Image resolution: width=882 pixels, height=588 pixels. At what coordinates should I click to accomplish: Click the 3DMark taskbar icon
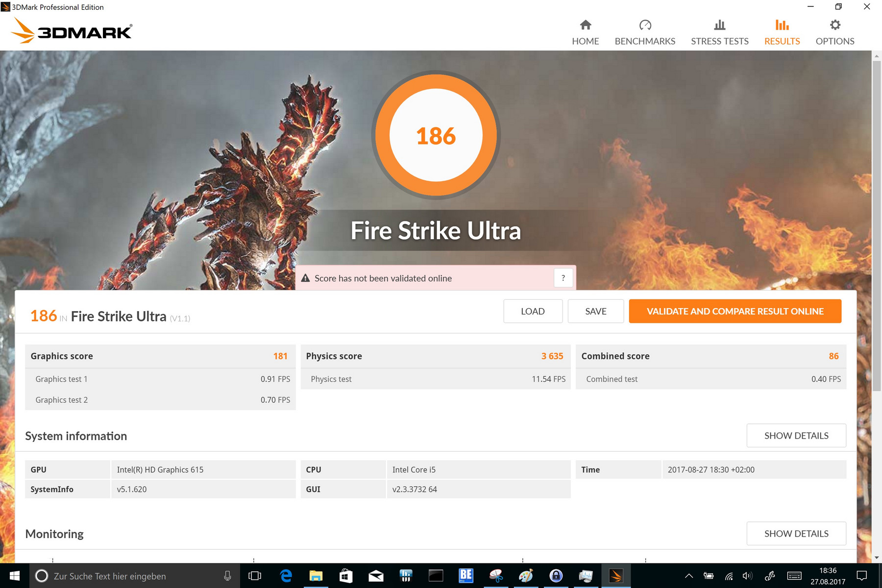[616, 576]
